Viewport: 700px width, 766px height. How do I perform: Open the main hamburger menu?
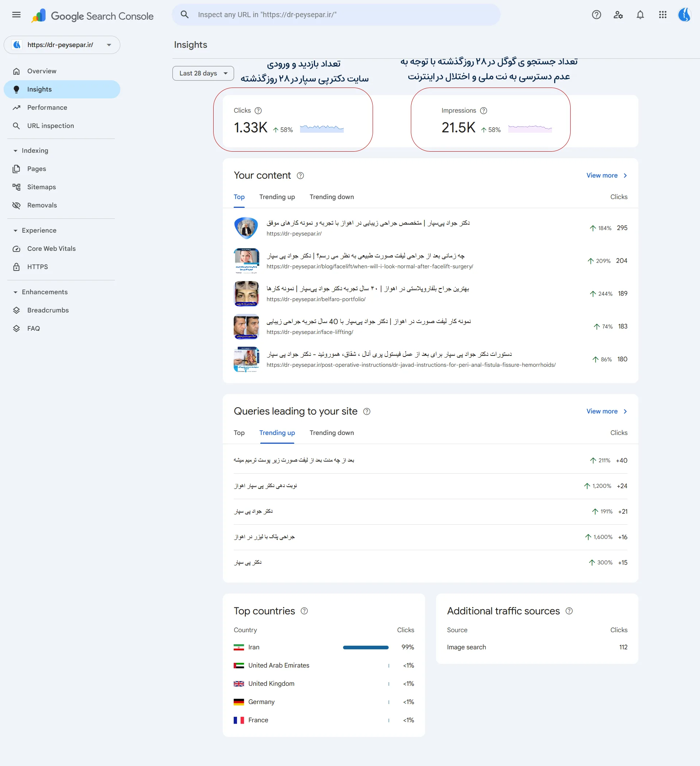pyautogui.click(x=16, y=15)
